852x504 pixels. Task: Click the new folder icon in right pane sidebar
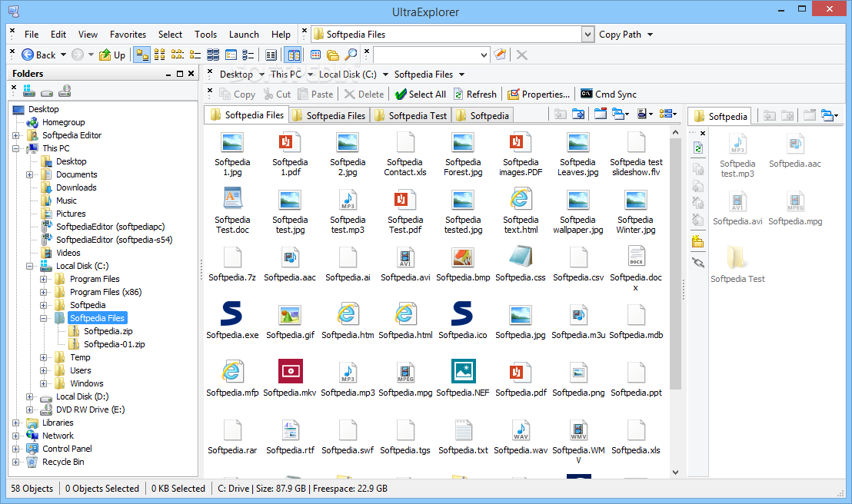[698, 241]
